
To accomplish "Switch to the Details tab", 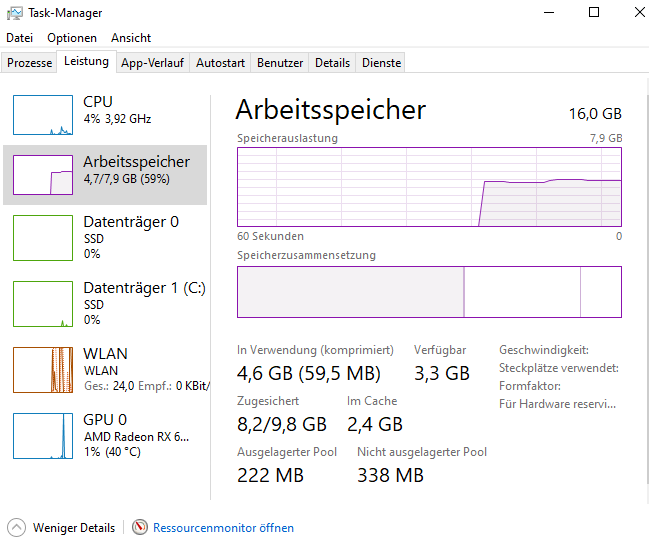I will coord(332,63).
